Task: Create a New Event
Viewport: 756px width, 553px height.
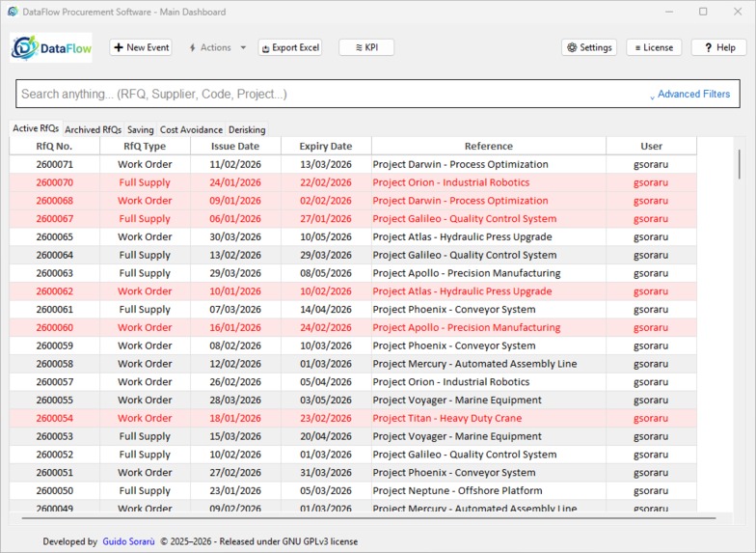Action: click(x=141, y=47)
